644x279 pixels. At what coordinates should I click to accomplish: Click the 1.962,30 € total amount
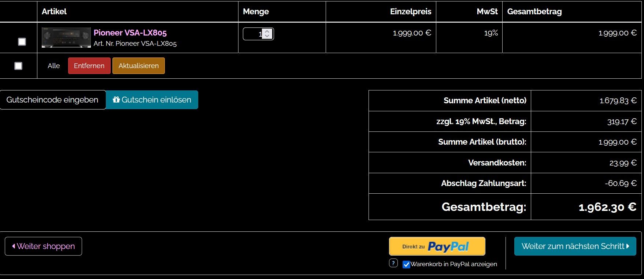[607, 207]
